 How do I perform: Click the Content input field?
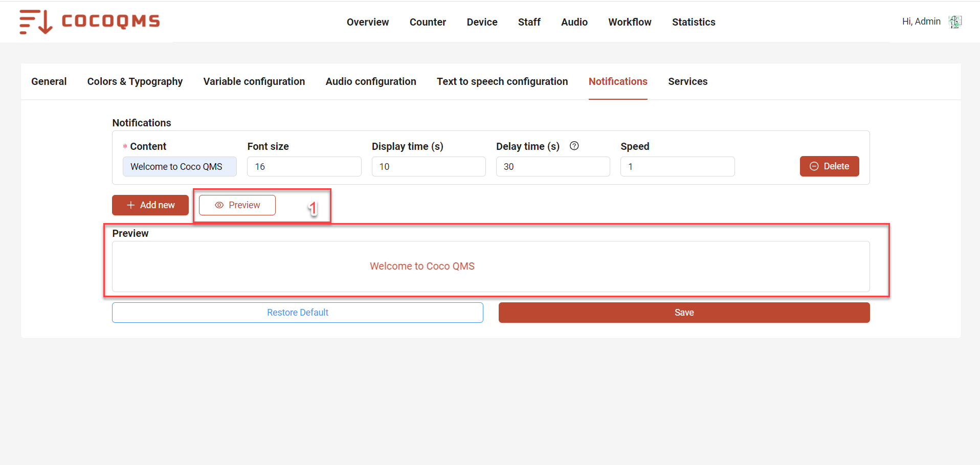[x=180, y=167]
